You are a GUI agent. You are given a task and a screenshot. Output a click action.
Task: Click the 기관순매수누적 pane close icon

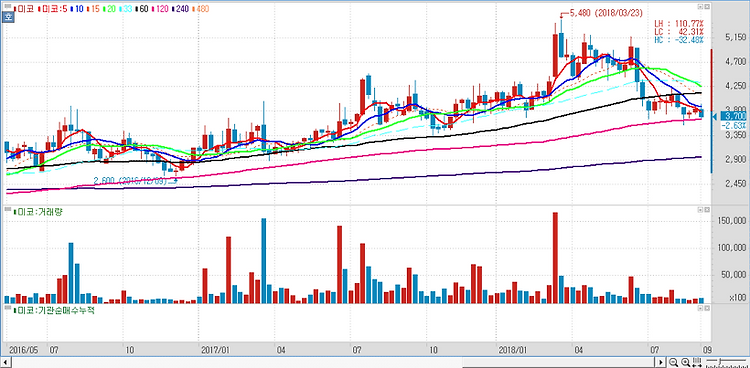(x=707, y=309)
